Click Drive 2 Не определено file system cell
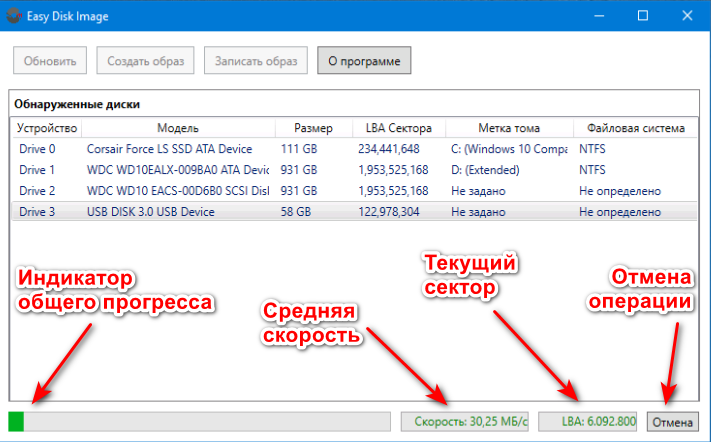 pyautogui.click(x=620, y=191)
